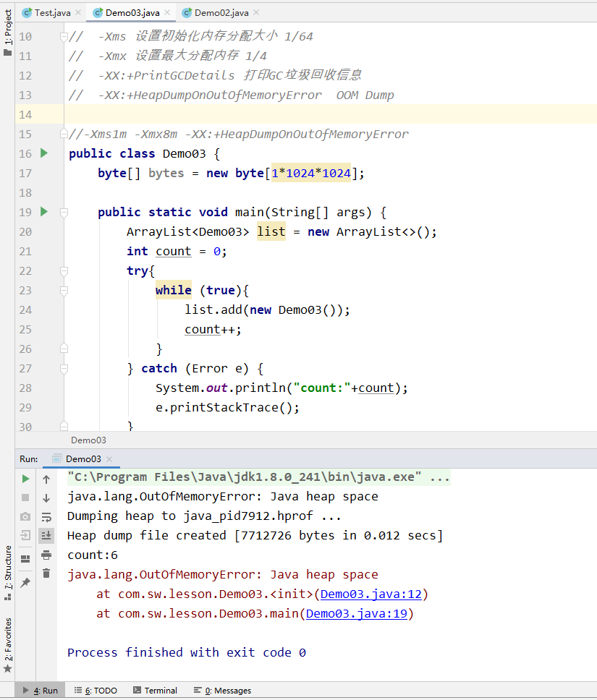Close Test.java tab

tap(78, 12)
